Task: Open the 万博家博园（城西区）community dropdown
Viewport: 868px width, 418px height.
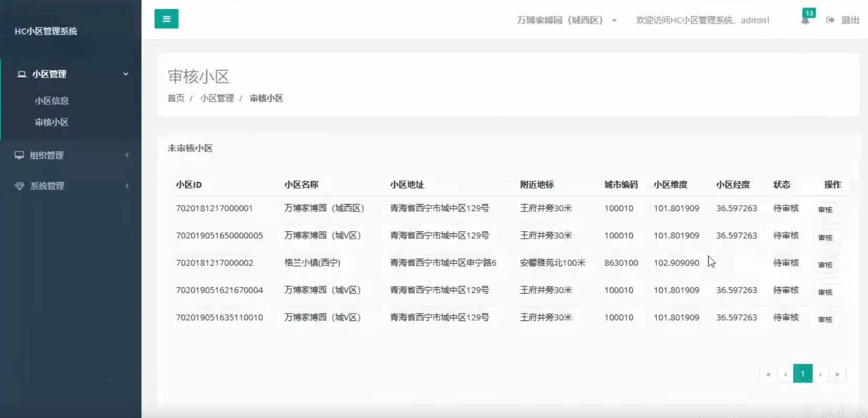Action: [566, 20]
